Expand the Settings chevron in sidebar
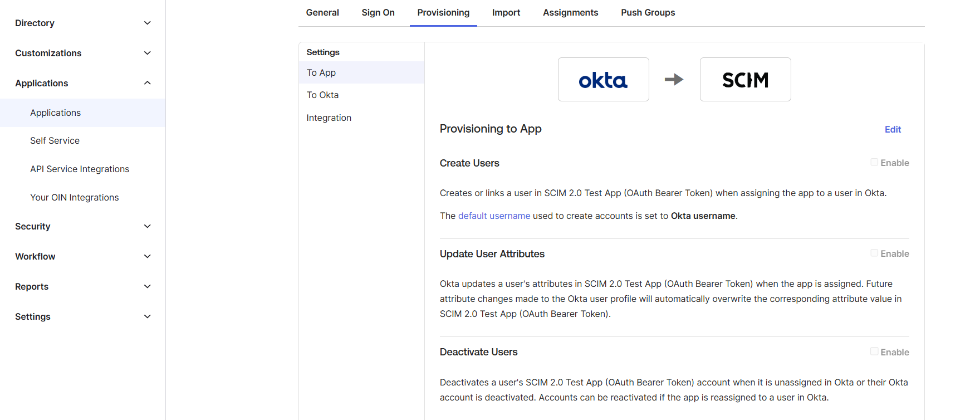This screenshot has width=980, height=420. click(147, 316)
